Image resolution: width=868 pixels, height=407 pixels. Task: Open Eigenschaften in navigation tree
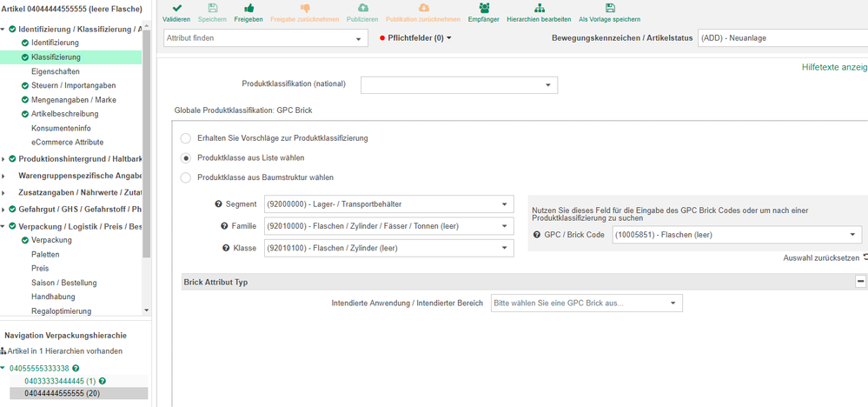click(56, 71)
